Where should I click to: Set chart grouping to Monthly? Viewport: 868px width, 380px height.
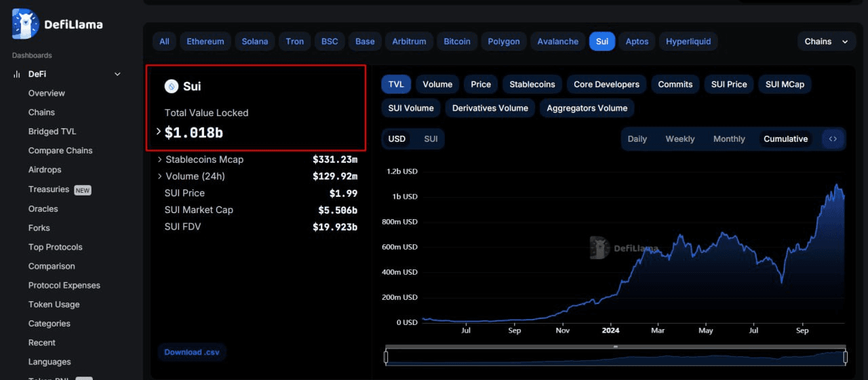click(729, 138)
